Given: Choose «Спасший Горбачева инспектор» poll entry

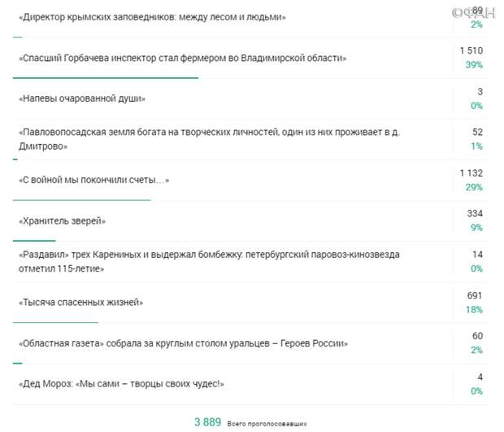Looking at the screenshot, I should point(182,59).
